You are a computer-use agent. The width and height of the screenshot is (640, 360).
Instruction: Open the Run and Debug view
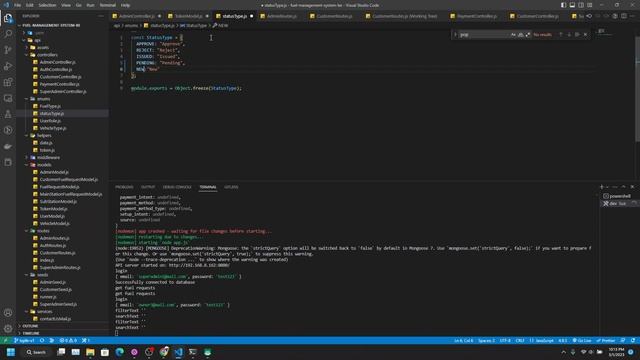click(8, 66)
